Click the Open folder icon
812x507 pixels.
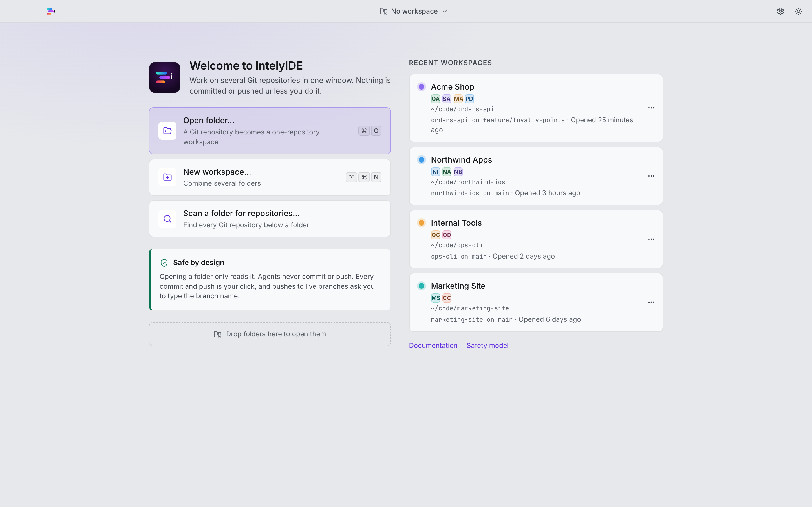(x=167, y=131)
